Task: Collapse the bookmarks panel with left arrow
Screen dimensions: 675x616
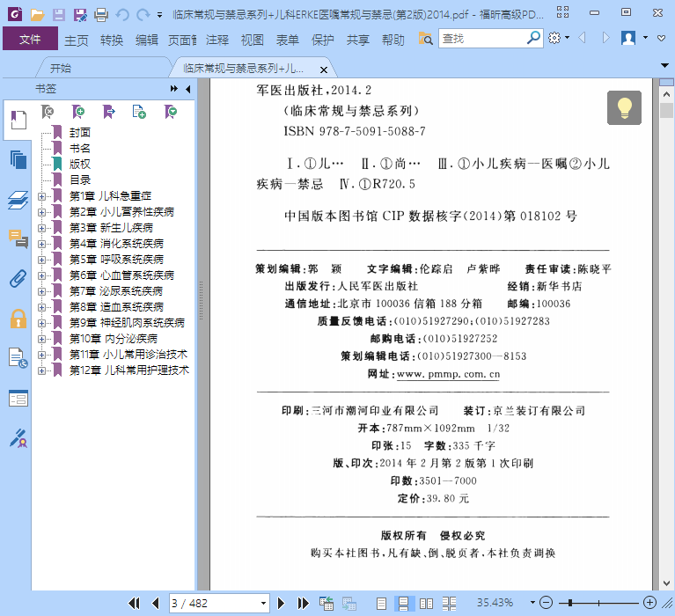Action: coord(188,89)
